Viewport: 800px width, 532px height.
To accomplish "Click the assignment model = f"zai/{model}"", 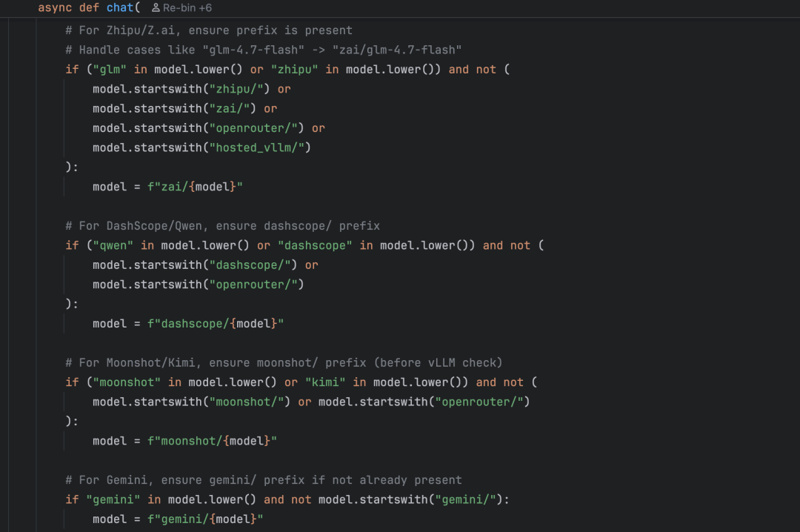I will click(167, 187).
